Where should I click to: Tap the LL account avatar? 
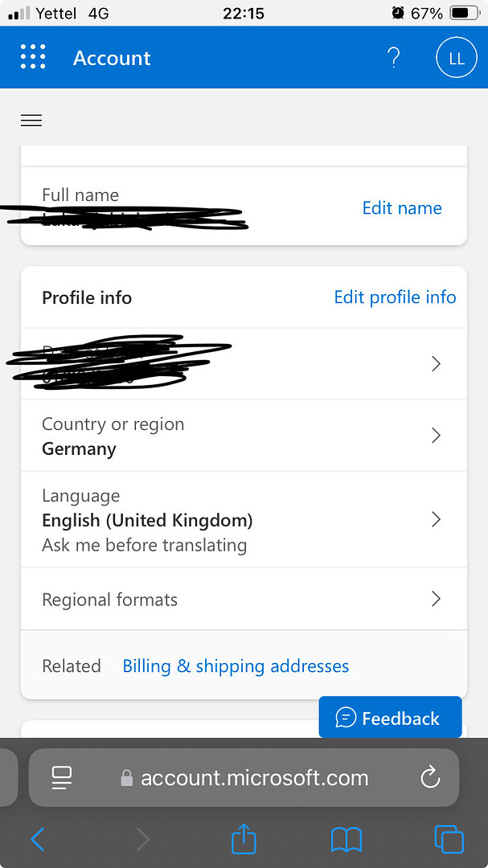[x=456, y=59]
